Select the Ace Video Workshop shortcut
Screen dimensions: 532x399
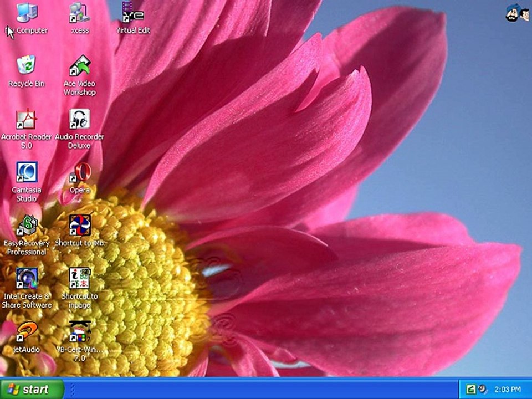click(80, 65)
